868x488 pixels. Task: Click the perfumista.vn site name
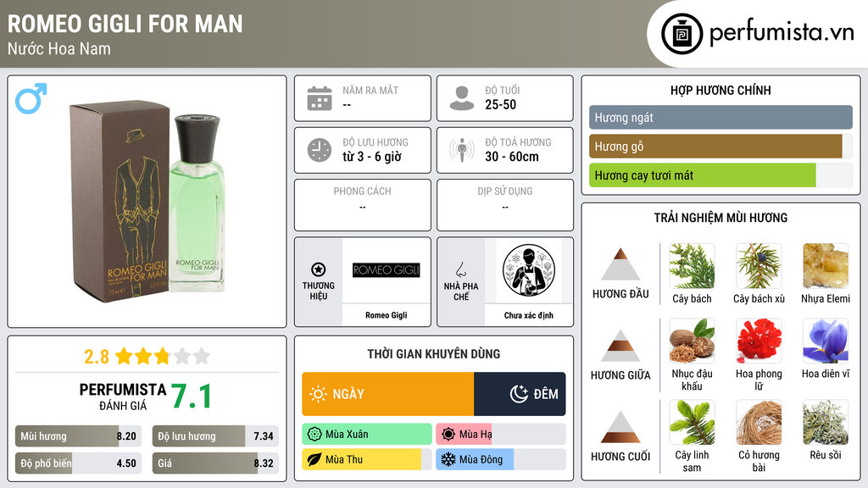(781, 32)
